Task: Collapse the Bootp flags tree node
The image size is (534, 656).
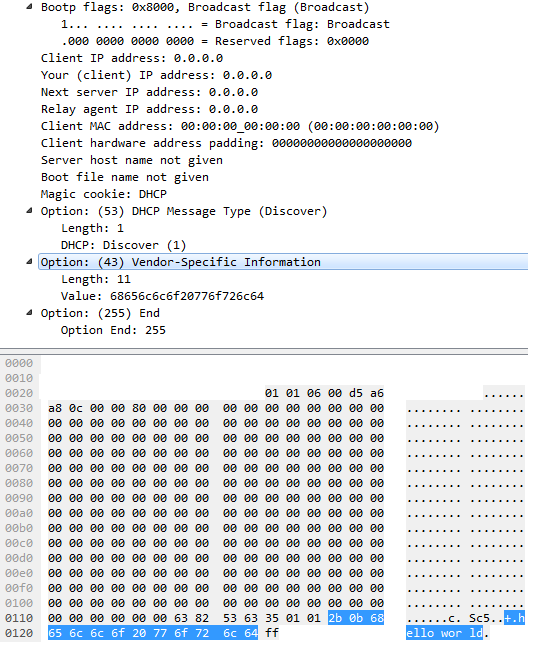Action: click(29, 7)
